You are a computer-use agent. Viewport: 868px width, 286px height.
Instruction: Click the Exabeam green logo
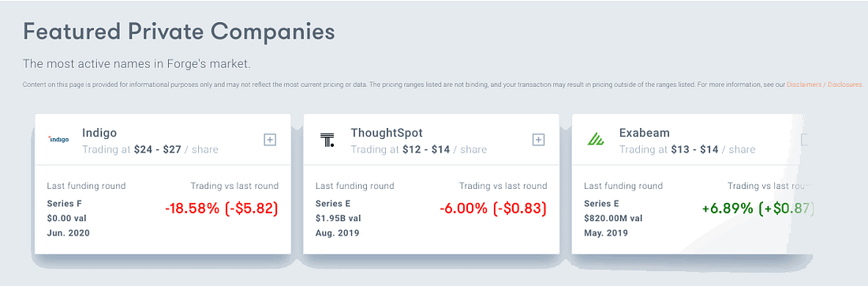(x=596, y=140)
